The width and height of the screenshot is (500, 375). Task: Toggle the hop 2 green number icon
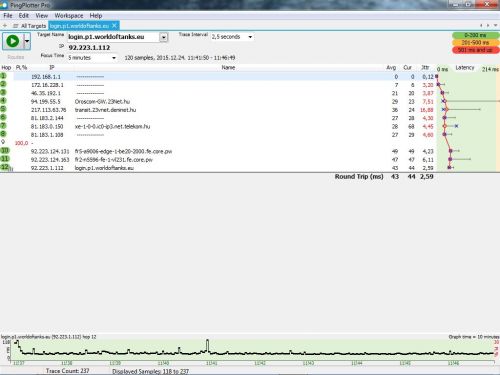tap(3, 84)
